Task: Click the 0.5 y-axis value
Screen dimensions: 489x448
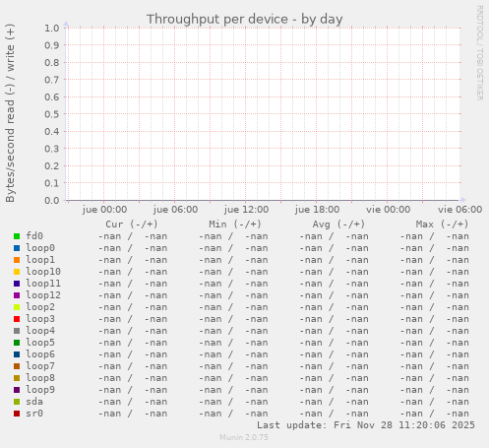Action: click(52, 114)
